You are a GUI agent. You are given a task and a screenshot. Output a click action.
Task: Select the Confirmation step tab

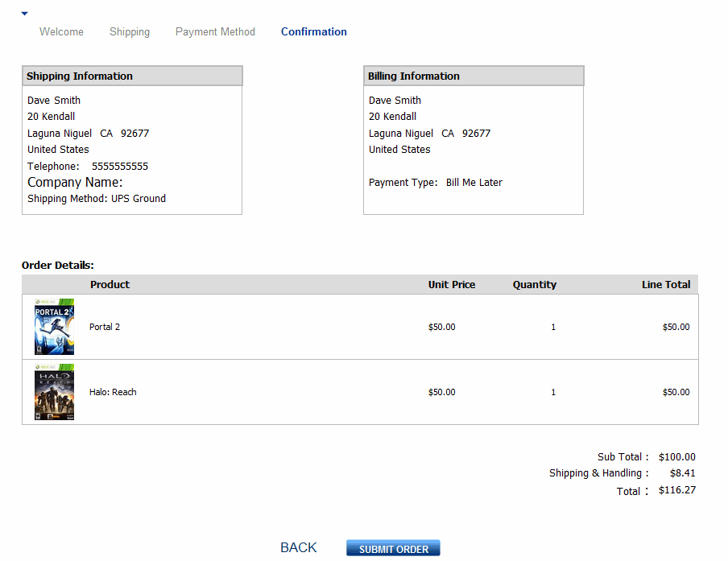tap(314, 32)
